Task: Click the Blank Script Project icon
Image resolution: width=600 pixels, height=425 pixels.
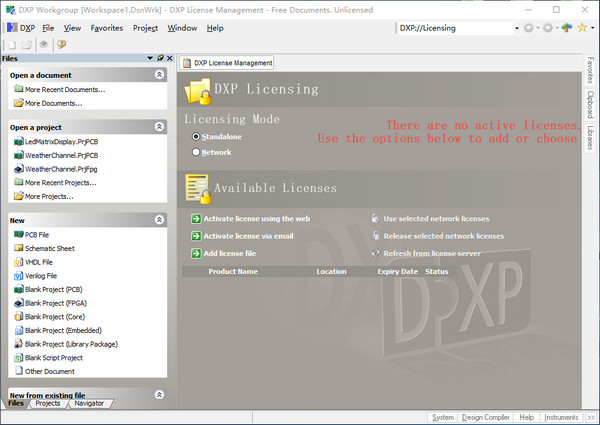Action: pyautogui.click(x=18, y=358)
